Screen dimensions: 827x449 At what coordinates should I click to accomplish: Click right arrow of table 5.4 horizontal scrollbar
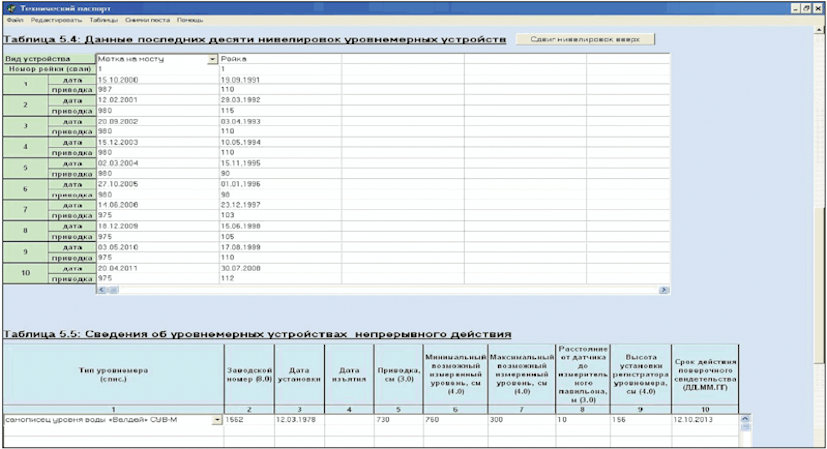(x=663, y=290)
